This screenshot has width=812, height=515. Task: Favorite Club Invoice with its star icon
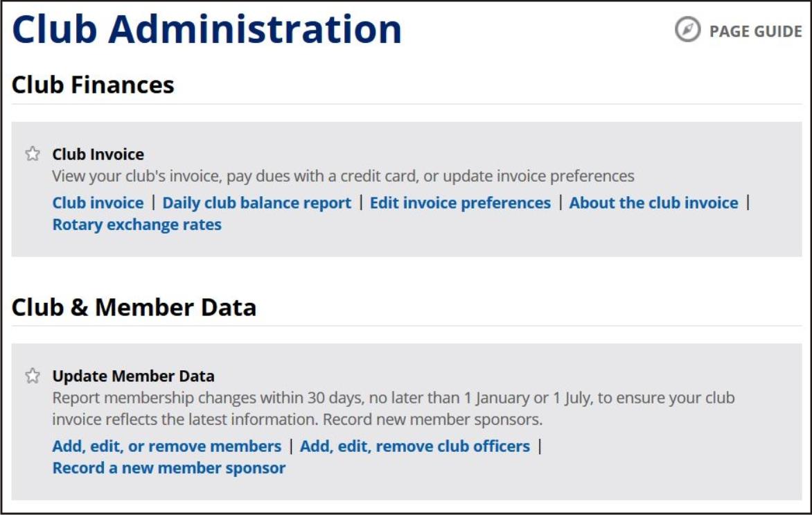click(33, 154)
